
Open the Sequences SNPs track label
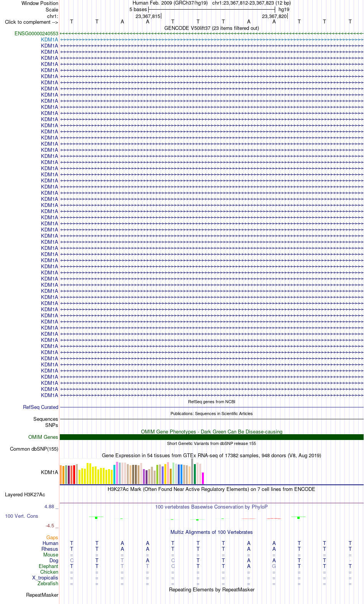(x=46, y=422)
